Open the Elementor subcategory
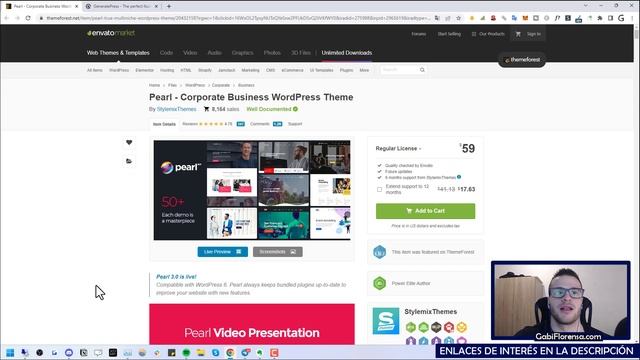This screenshot has height=360, width=640. pos(144,70)
